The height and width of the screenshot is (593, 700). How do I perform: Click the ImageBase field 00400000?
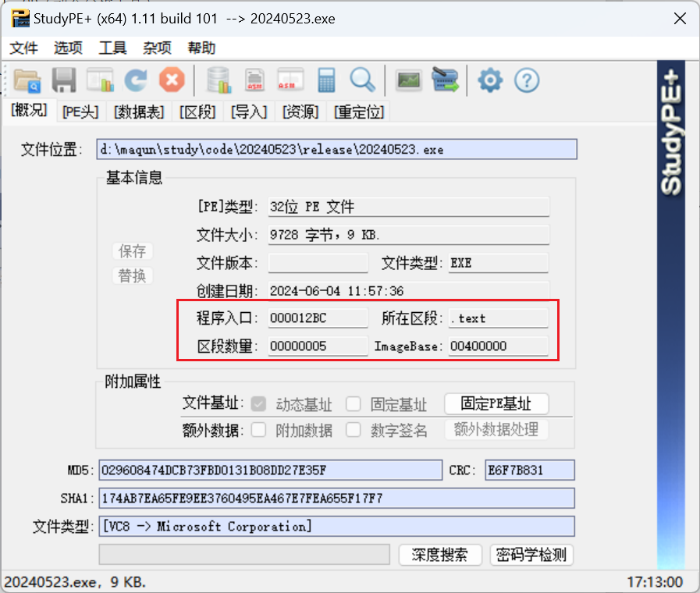[498, 346]
